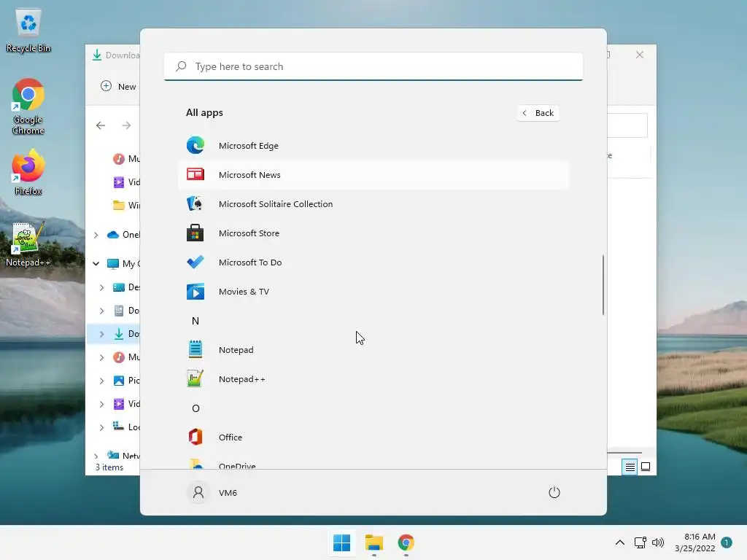Switch Explorer to large icons view

pyautogui.click(x=646, y=467)
